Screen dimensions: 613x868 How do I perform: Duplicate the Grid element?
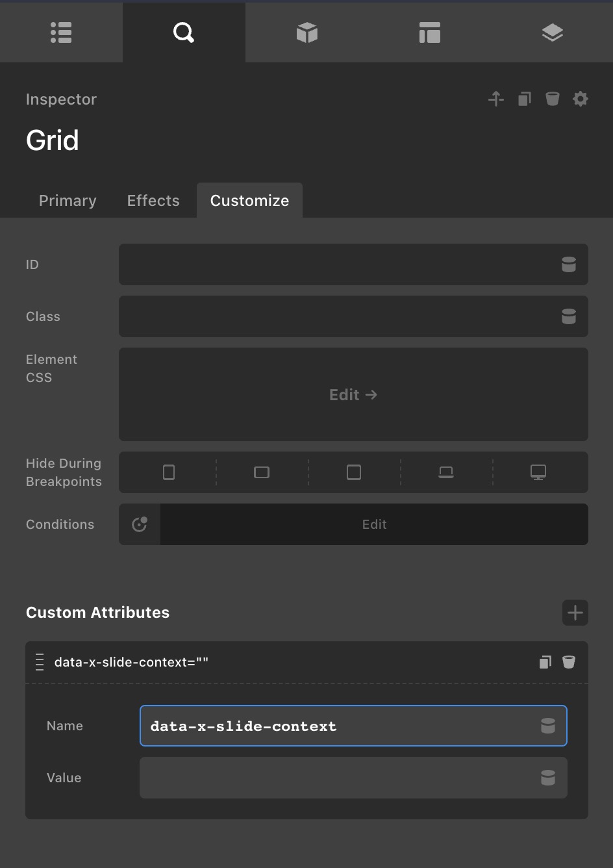(524, 99)
